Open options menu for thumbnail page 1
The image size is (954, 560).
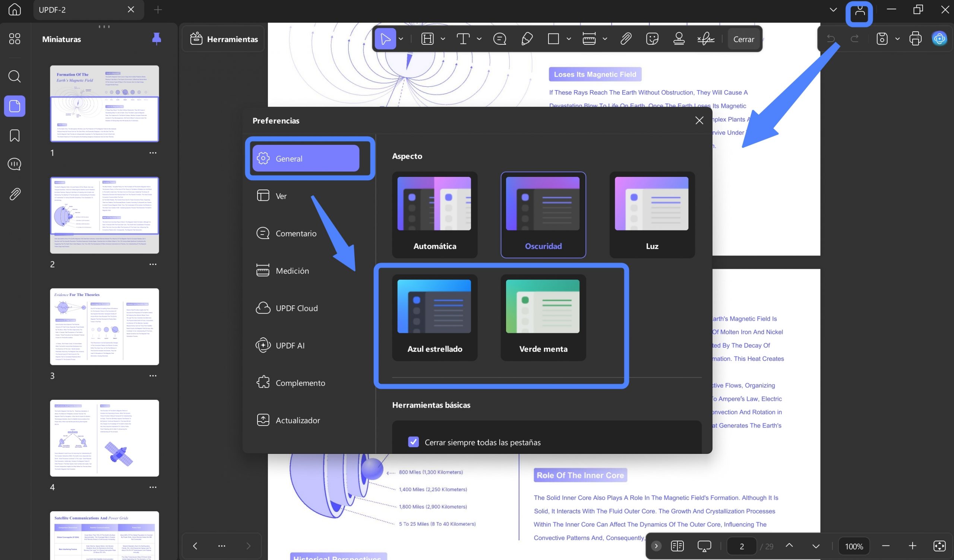coord(153,153)
